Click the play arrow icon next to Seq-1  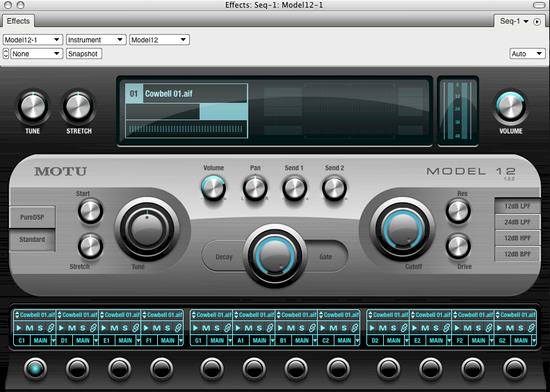(x=537, y=22)
